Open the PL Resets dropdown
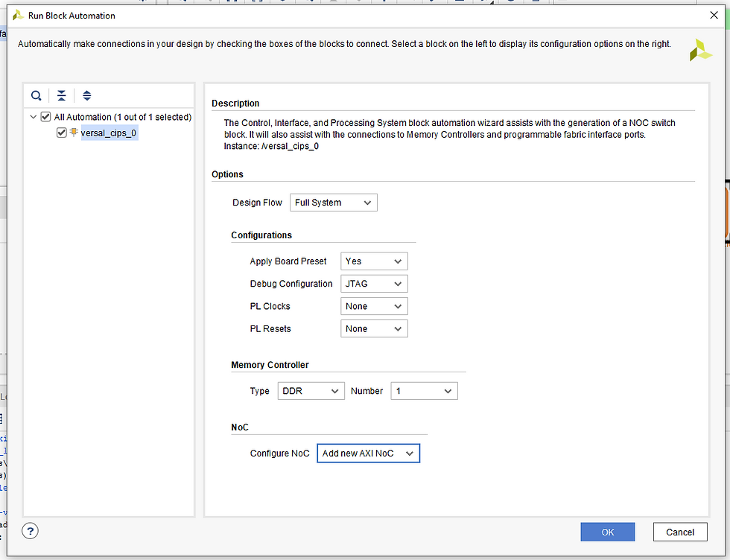Viewport: 730px width, 560px height. (374, 328)
